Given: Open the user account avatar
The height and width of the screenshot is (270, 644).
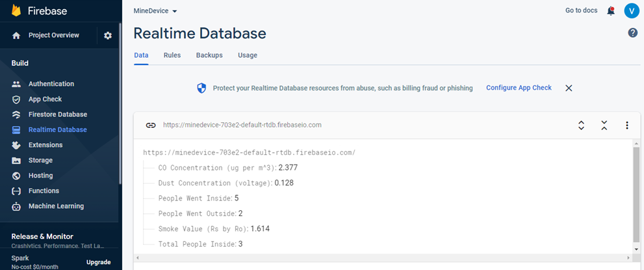Looking at the screenshot, I should [x=632, y=10].
